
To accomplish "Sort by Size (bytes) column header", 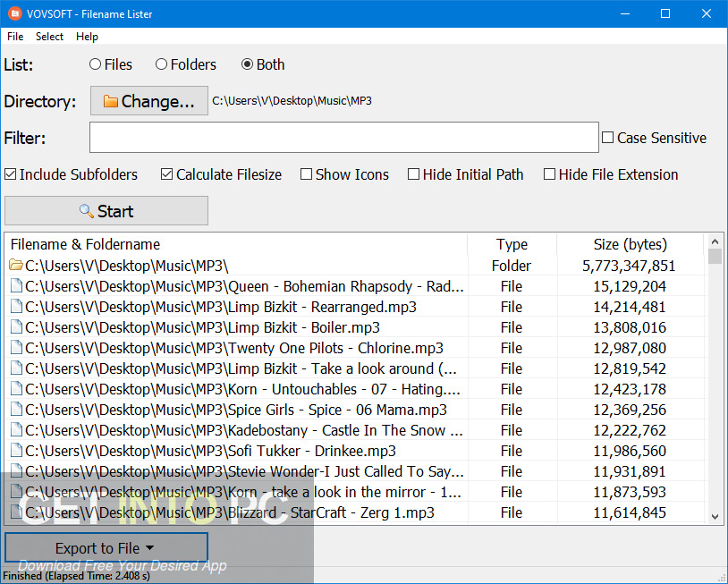I will 630,244.
